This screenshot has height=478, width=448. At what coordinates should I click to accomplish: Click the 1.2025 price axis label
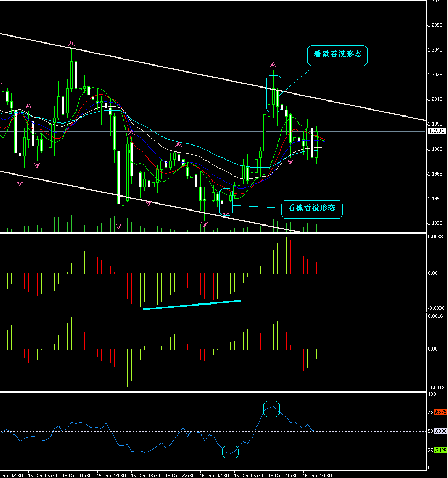435,75
